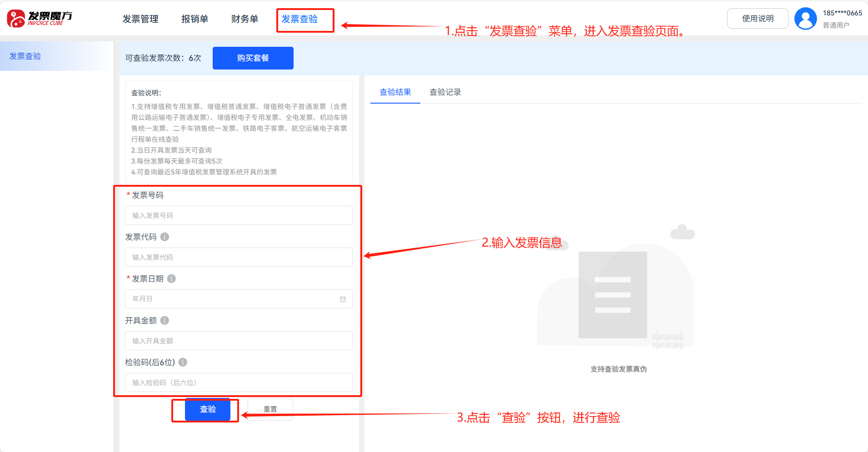Open the 发票管理 menu
This screenshot has width=868, height=452.
(x=140, y=19)
